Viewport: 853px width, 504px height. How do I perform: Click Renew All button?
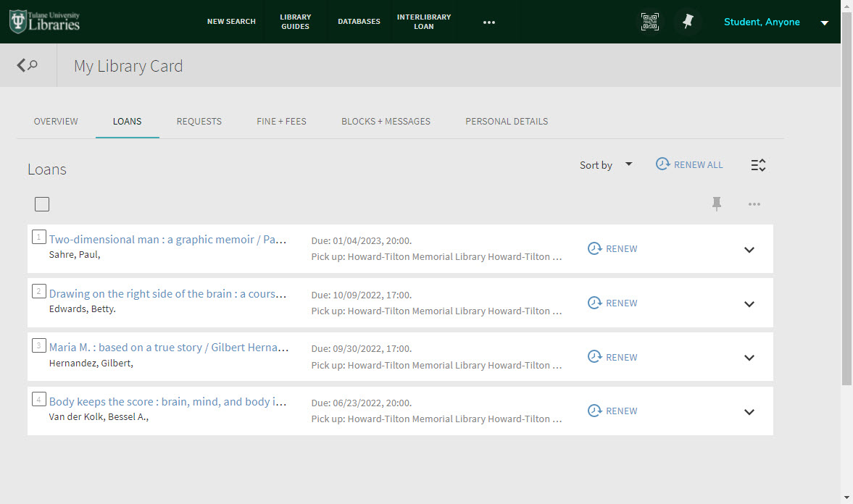[x=689, y=164]
